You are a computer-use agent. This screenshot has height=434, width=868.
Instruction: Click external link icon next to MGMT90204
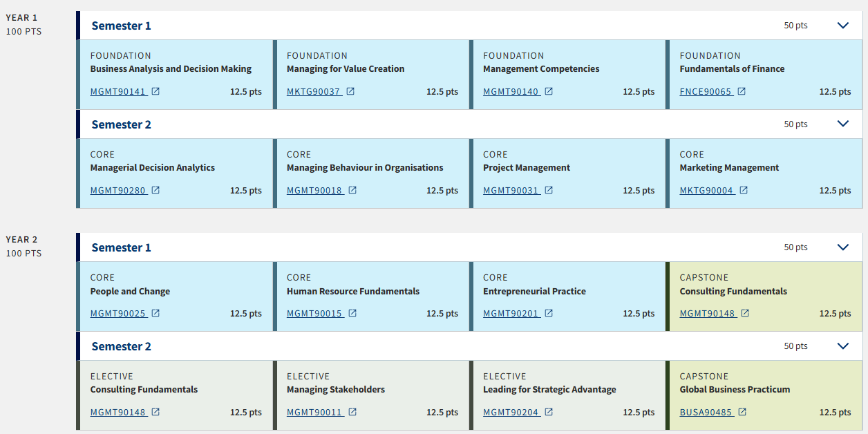pyautogui.click(x=549, y=412)
